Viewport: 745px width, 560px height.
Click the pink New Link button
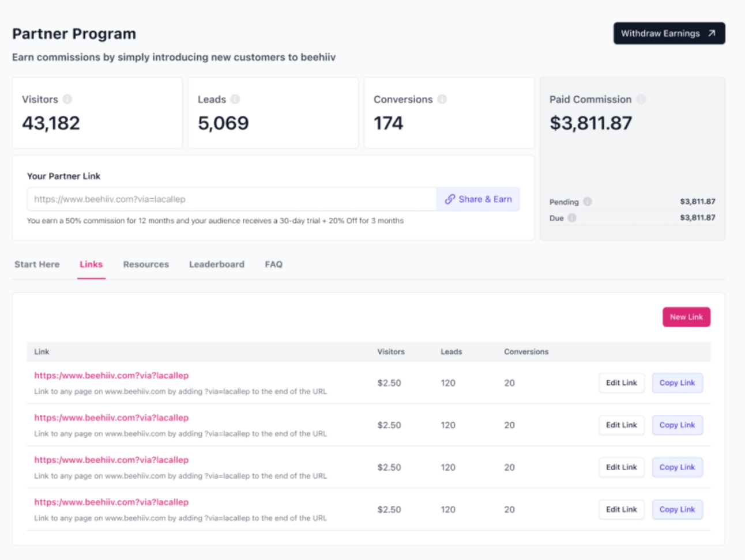(686, 317)
